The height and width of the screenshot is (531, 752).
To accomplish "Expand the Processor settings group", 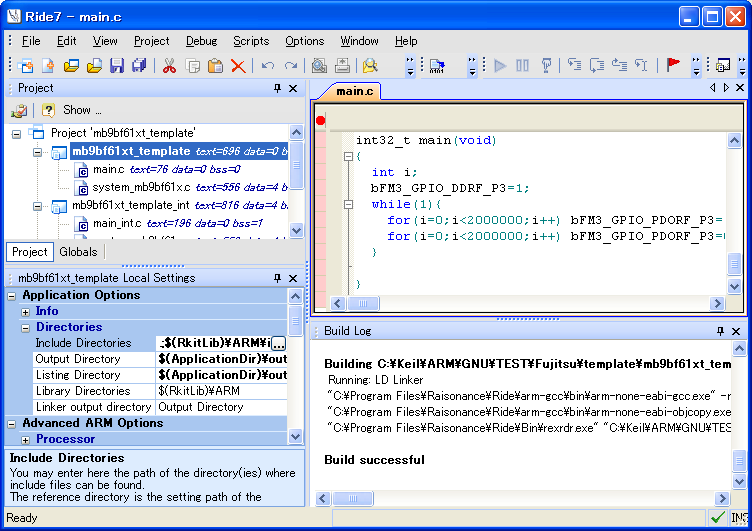I will click(25, 440).
